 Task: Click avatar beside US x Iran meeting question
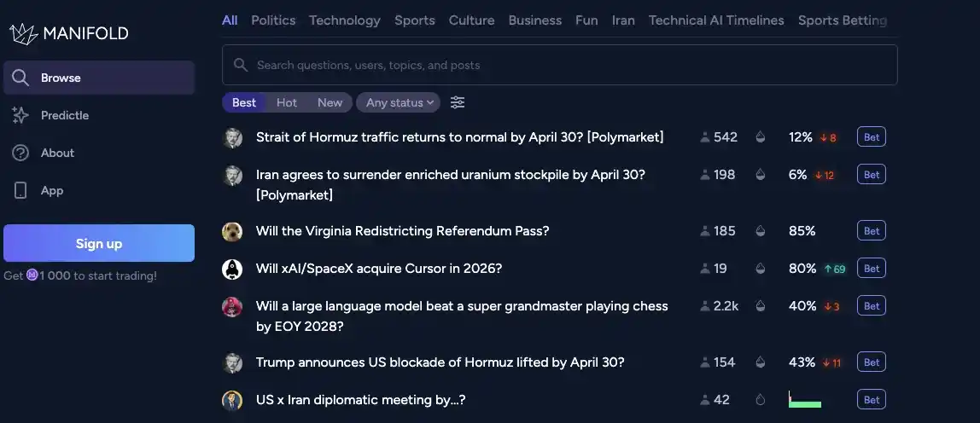pyautogui.click(x=232, y=400)
